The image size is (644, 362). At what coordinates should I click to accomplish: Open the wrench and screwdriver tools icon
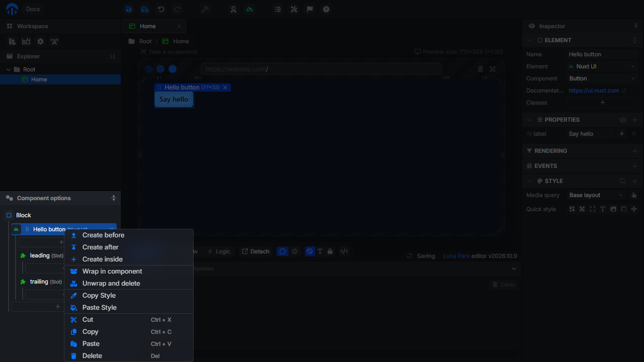click(294, 9)
